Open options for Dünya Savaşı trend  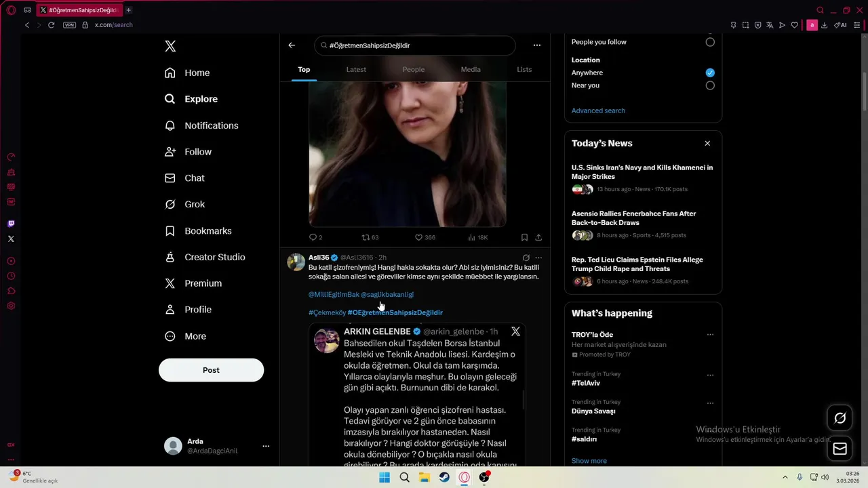coord(710,403)
